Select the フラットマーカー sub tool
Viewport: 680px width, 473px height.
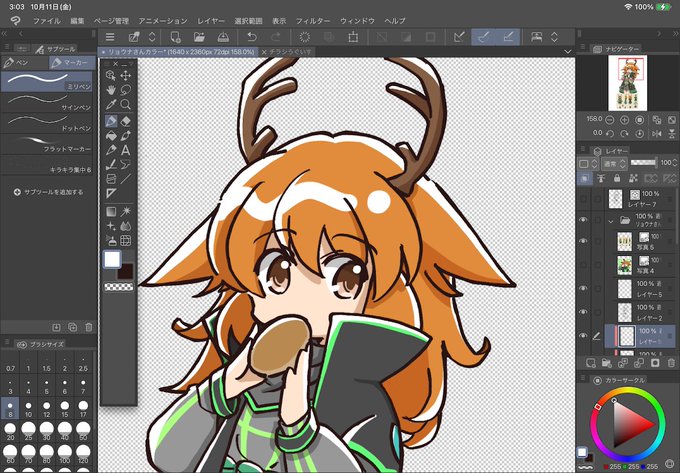click(46, 144)
